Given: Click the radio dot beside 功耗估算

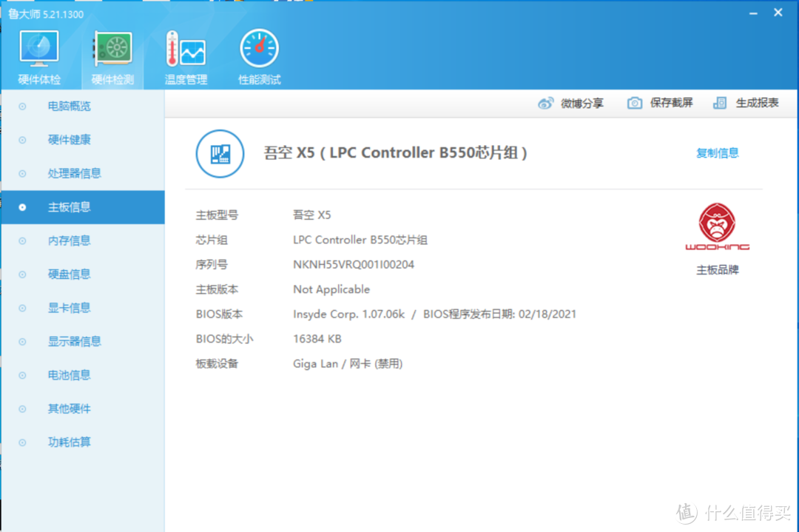Looking at the screenshot, I should [22, 442].
